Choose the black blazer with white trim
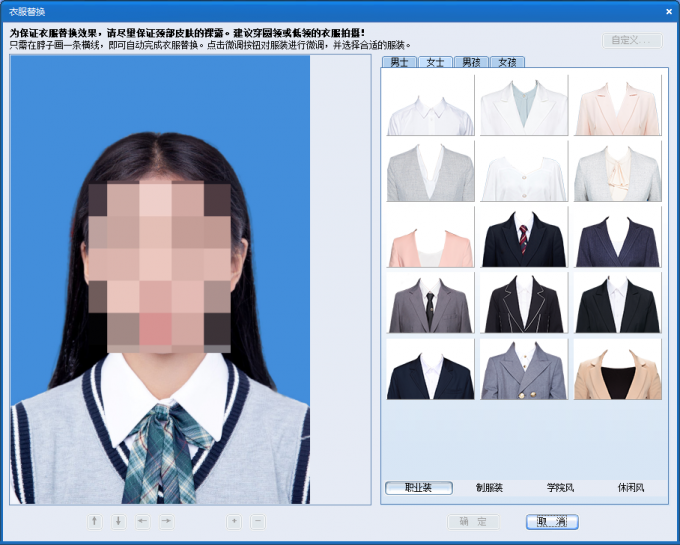This screenshot has height=545, width=680. coord(524,303)
